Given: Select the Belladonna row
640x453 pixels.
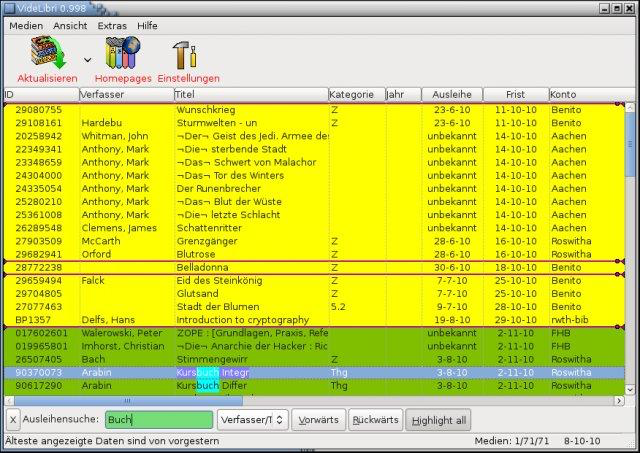Looking at the screenshot, I should point(314,267).
